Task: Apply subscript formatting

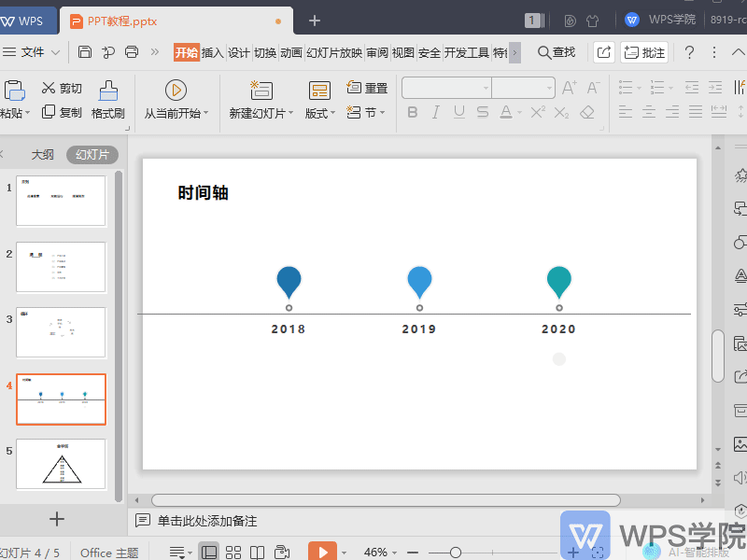Action: tap(562, 112)
